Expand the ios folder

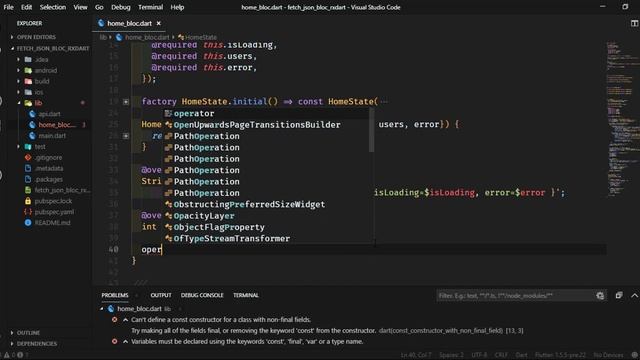click(39, 92)
